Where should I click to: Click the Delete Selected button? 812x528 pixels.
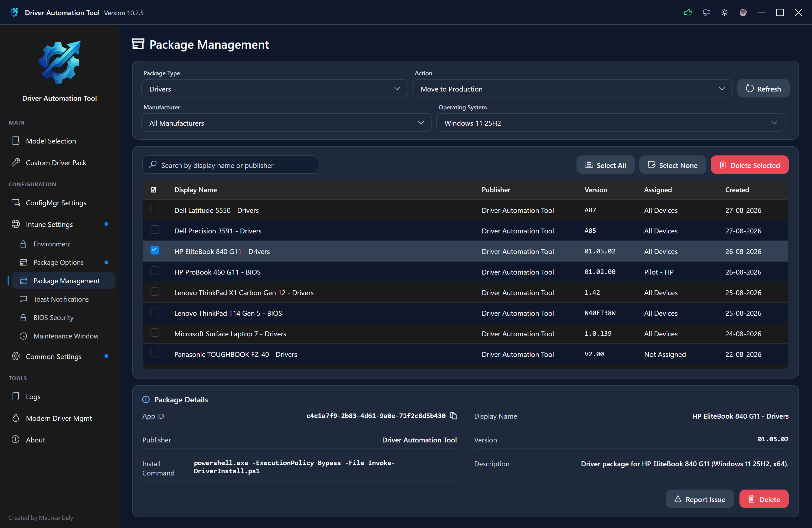click(749, 165)
